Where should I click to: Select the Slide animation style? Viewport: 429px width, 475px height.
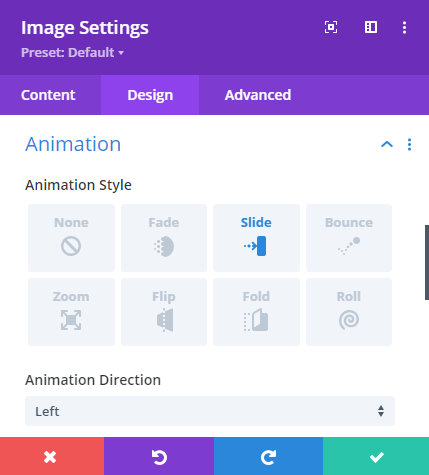tap(256, 238)
